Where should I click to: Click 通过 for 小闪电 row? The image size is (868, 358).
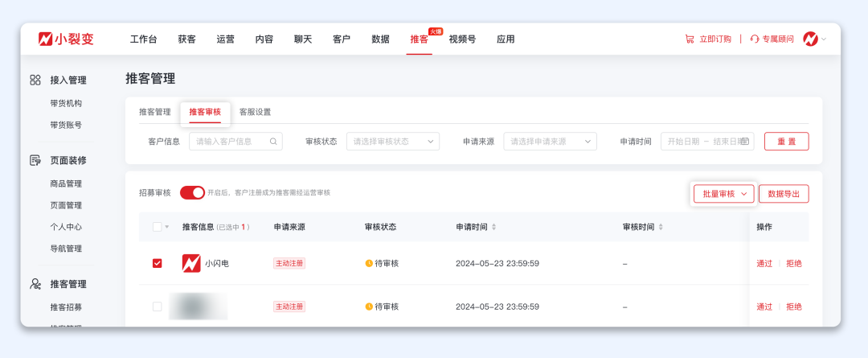click(x=764, y=263)
